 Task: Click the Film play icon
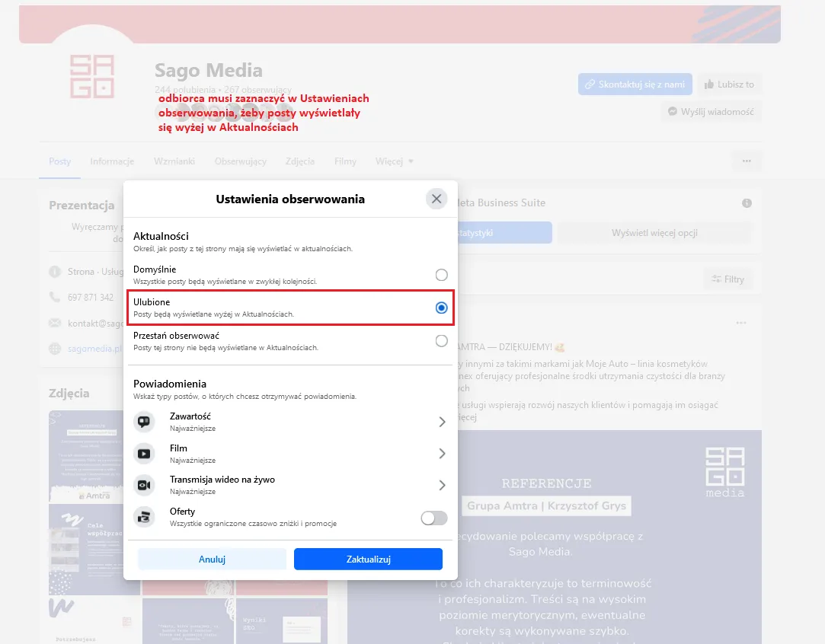[x=144, y=454]
